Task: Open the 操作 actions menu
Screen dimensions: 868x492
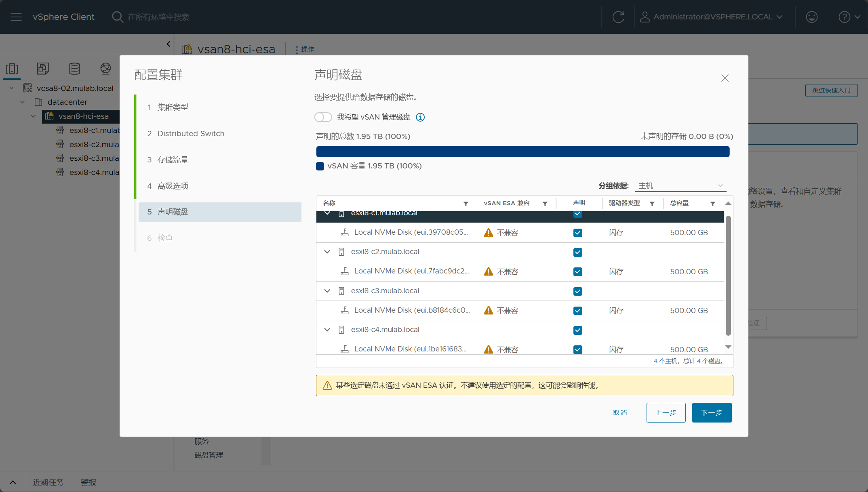Action: pyautogui.click(x=305, y=49)
